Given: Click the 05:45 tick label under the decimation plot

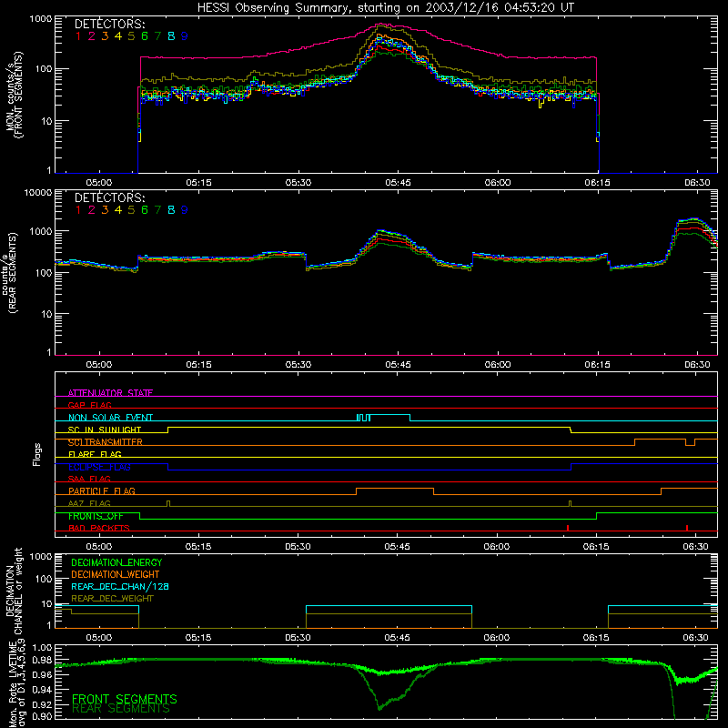Looking at the screenshot, I should pyautogui.click(x=398, y=638).
